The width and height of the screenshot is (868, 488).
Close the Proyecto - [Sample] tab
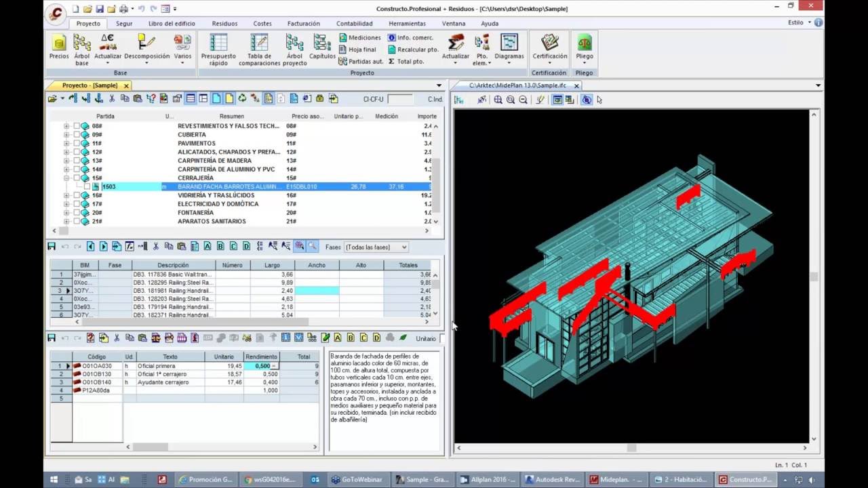point(126,85)
